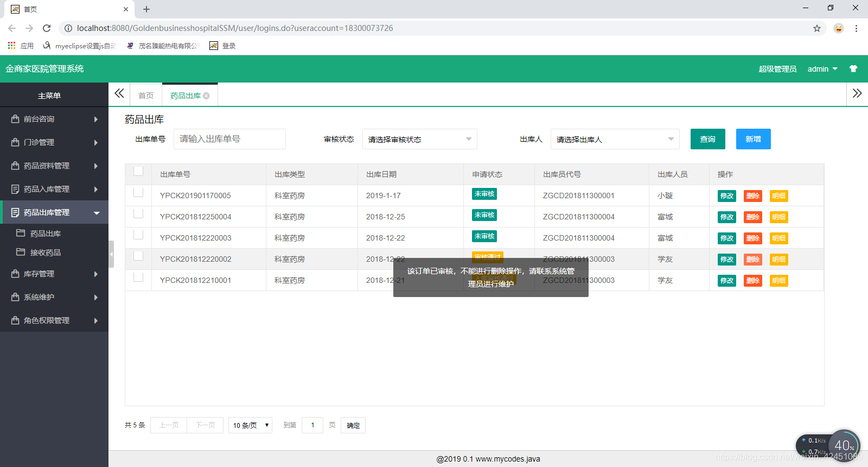Viewport: 868px width, 467px height.
Task: Click the right double-chevron tab scroll icon
Action: point(857,93)
